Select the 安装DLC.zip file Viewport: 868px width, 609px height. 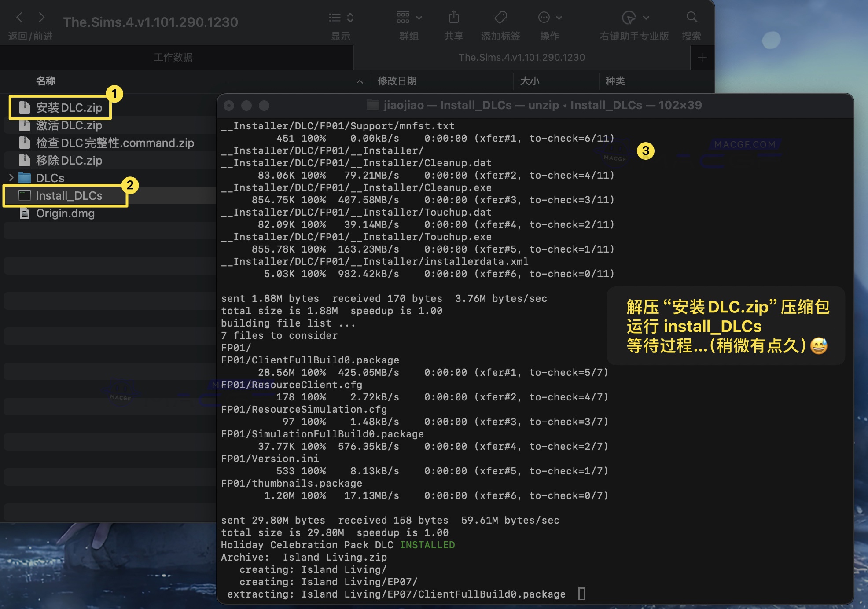tap(68, 107)
